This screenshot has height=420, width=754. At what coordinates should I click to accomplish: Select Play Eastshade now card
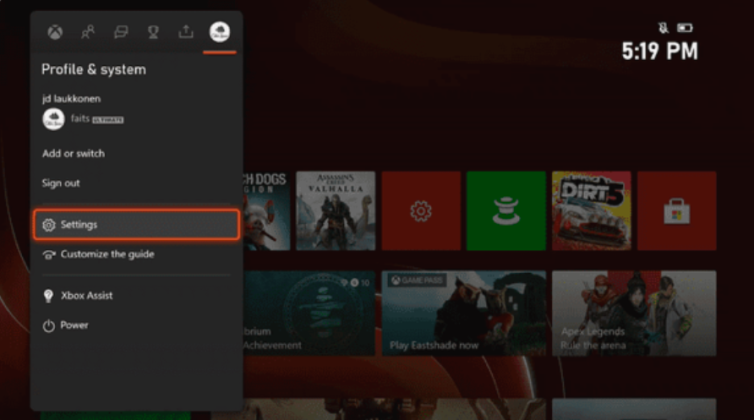pyautogui.click(x=464, y=313)
